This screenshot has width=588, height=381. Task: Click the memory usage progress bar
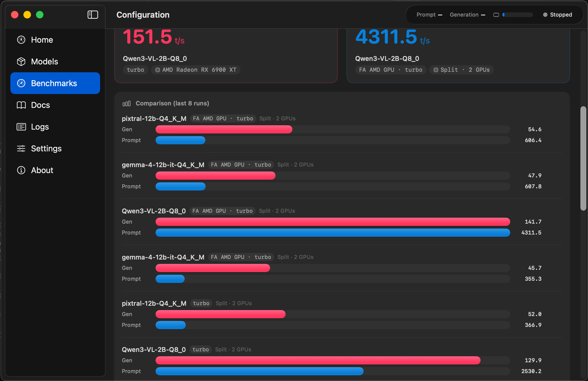point(517,15)
